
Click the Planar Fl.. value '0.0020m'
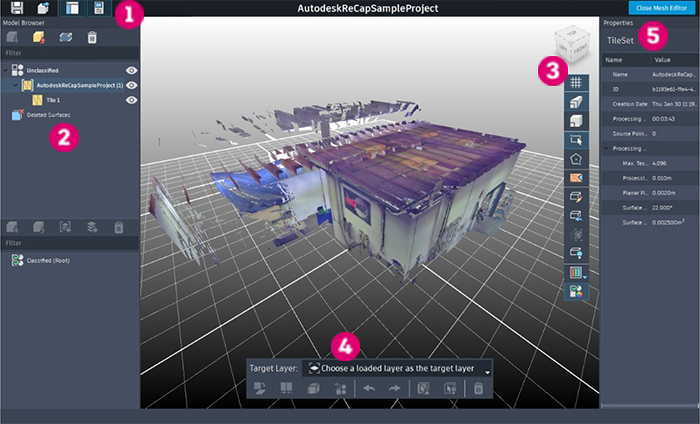click(x=664, y=193)
